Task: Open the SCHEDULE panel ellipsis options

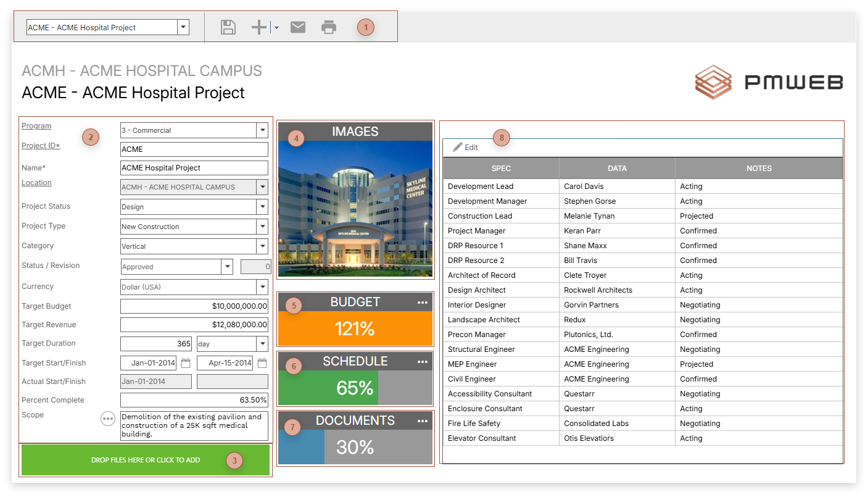Action: point(423,361)
